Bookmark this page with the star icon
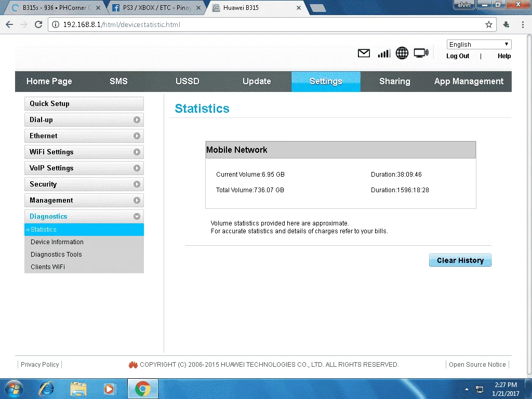The image size is (532, 399). click(488, 24)
